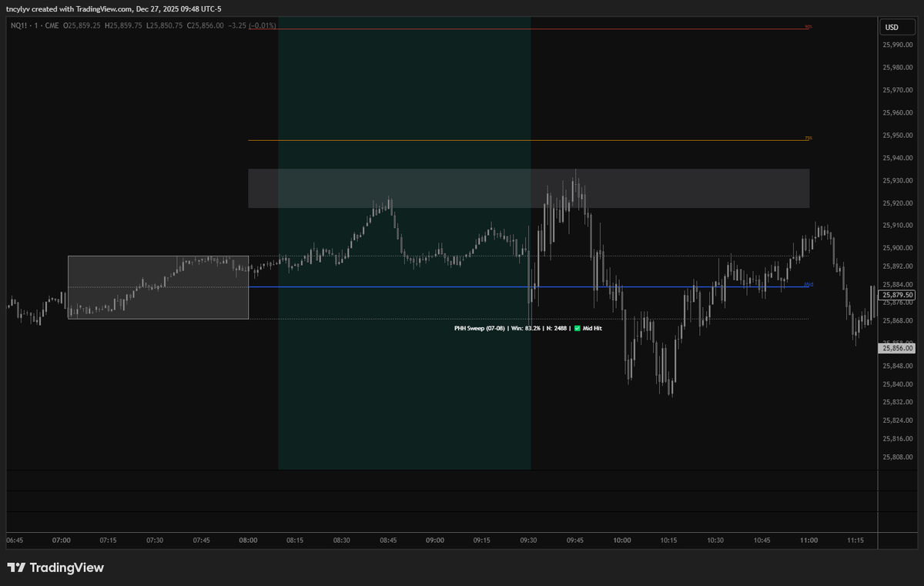The image size is (924, 586).
Task: Click the blue Mid line label
Action: (x=808, y=284)
